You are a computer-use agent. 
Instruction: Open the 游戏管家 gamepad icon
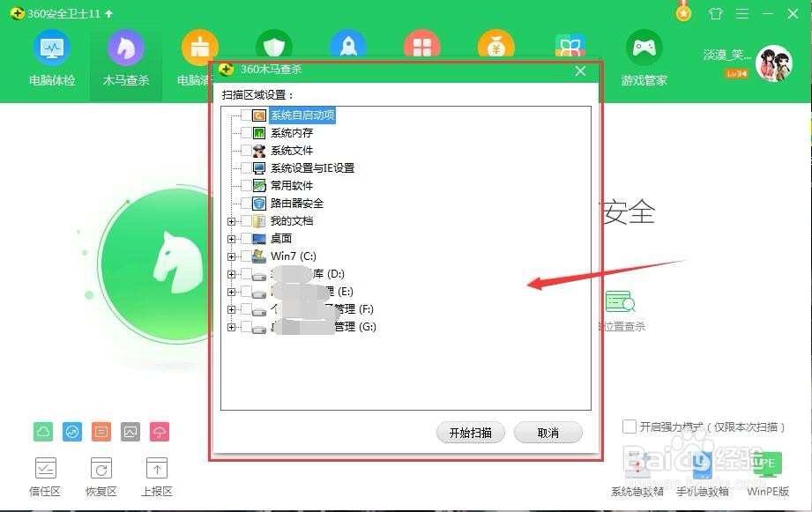tap(644, 48)
